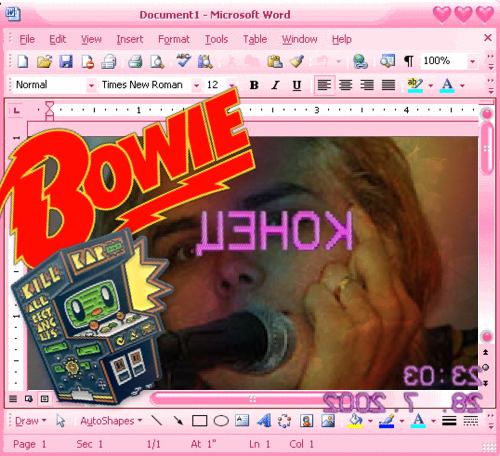Open the Help menu

click(342, 39)
